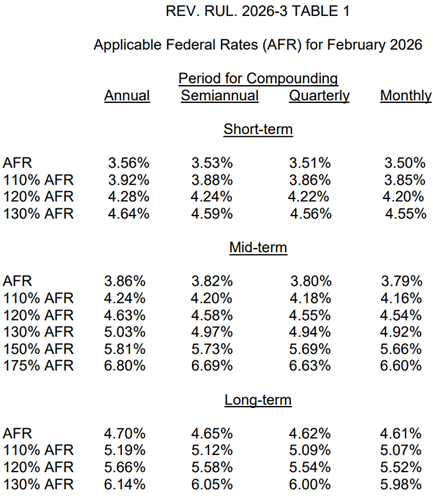
Task: Select the Mid-term section heading
Action: (258, 247)
